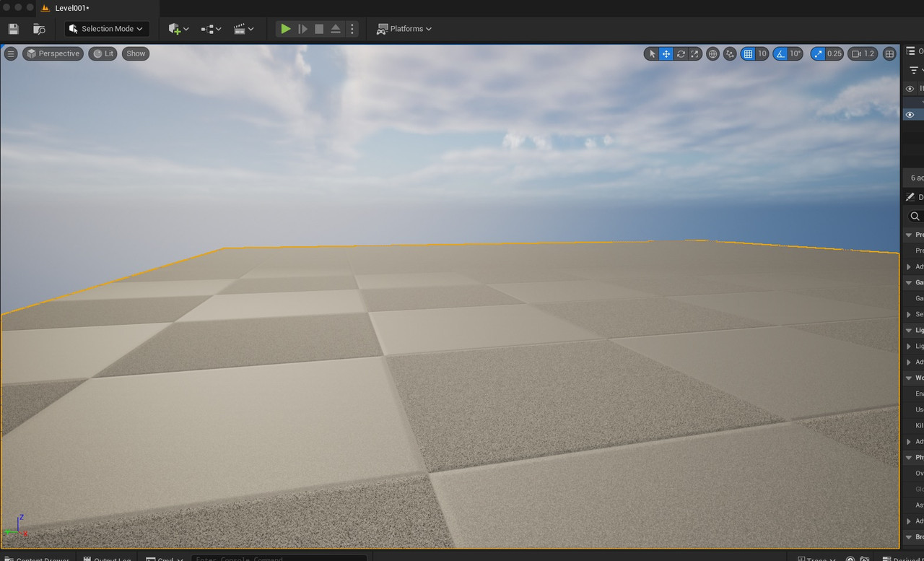Open the Platforms dropdown
The width and height of the screenshot is (924, 561).
click(x=404, y=28)
